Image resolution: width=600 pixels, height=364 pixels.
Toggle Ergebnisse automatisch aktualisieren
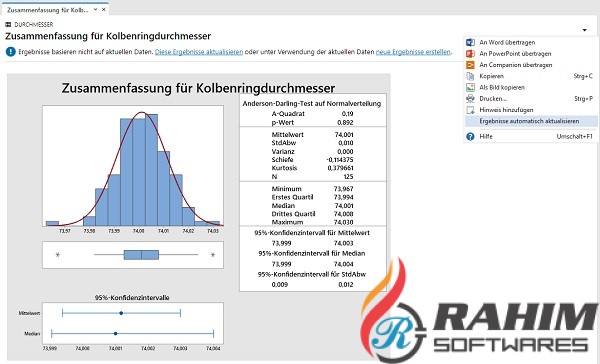pyautogui.click(x=530, y=121)
